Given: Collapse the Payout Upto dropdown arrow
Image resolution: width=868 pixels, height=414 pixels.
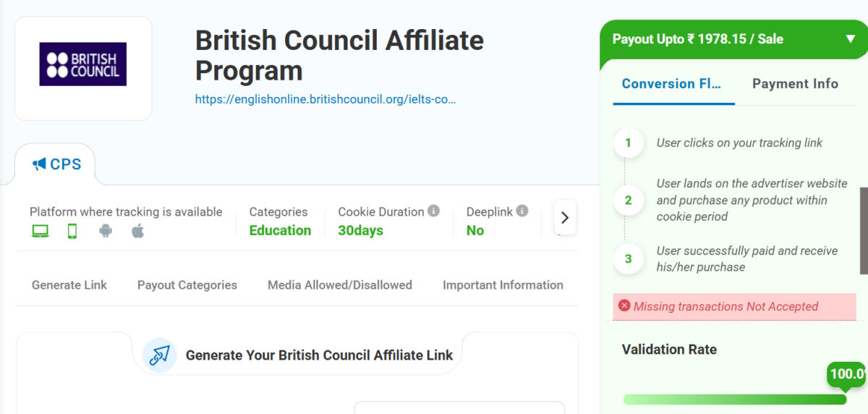Looking at the screenshot, I should 851,39.
